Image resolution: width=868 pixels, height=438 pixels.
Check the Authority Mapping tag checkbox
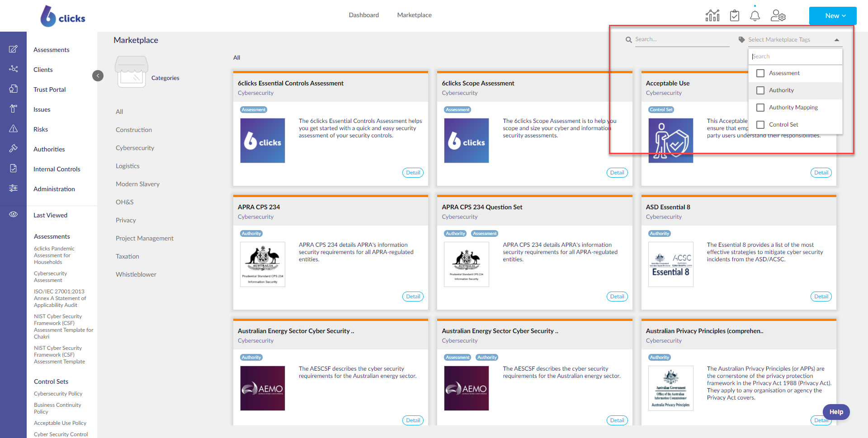click(760, 108)
